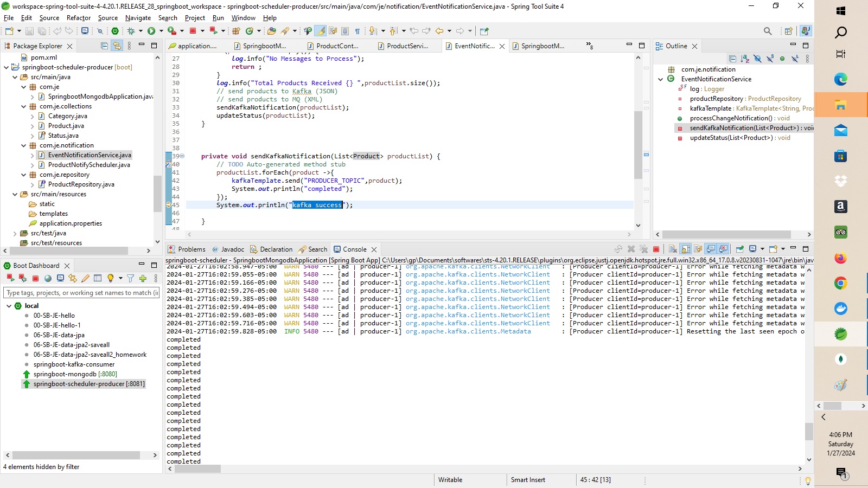The height and width of the screenshot is (488, 868).
Task: Collapse the com.je.notification package
Action: click(23, 145)
